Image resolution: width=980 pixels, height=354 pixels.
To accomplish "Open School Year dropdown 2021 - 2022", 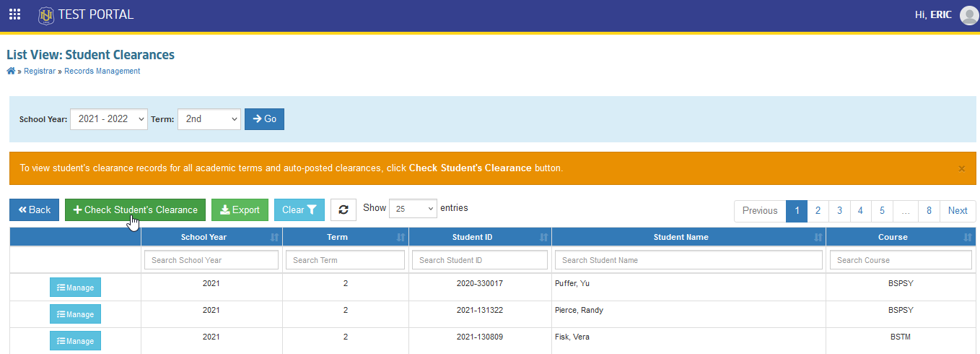I will [109, 119].
